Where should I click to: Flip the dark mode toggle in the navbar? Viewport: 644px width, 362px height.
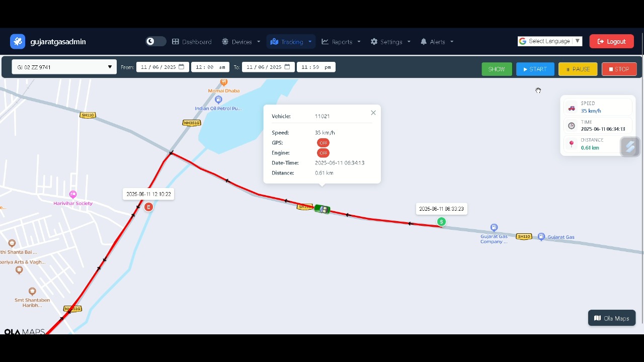[155, 41]
